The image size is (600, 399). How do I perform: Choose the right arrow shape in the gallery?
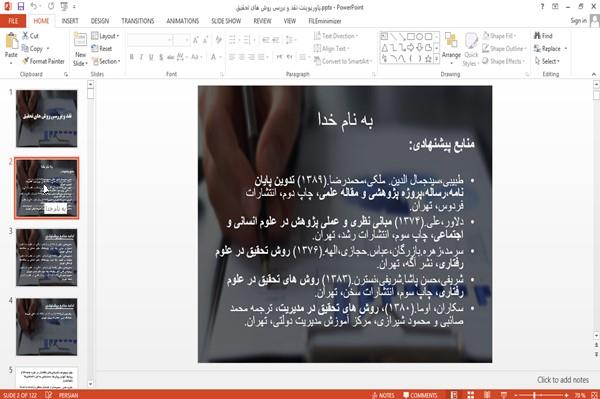tap(411, 48)
